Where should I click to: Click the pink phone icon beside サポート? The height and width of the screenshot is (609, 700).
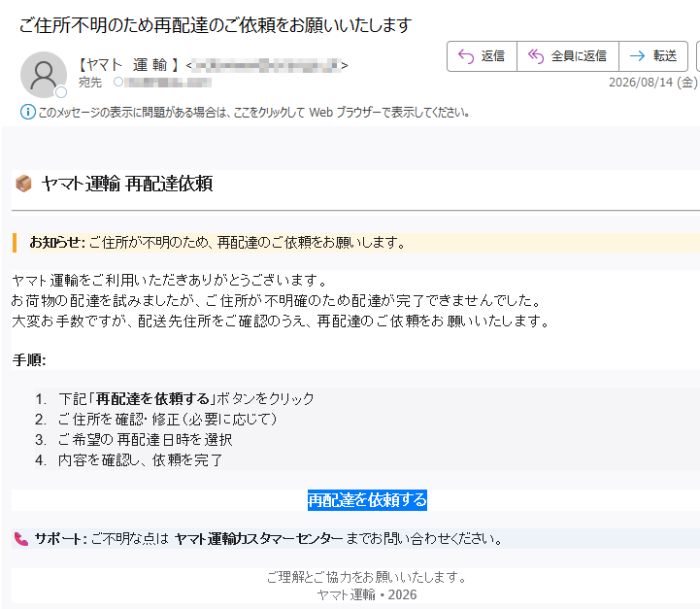click(x=21, y=539)
